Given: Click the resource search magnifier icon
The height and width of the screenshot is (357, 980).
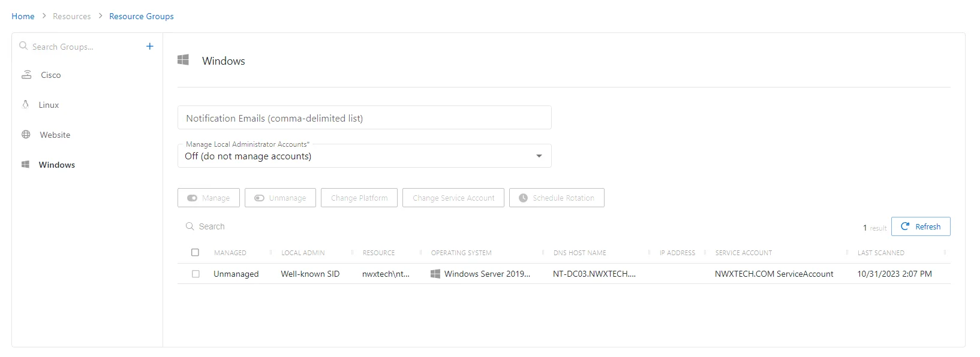Looking at the screenshot, I should [x=190, y=226].
